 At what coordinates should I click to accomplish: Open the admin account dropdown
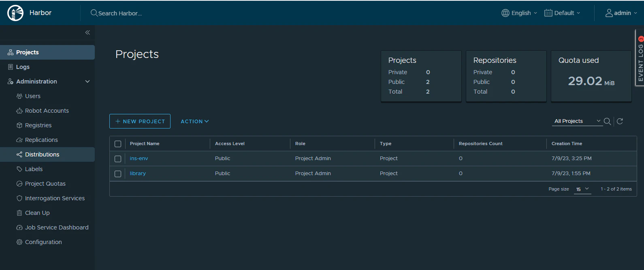621,13
